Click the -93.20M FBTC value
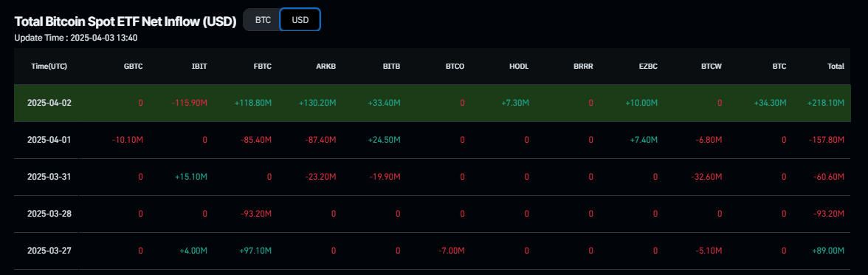 (x=256, y=214)
